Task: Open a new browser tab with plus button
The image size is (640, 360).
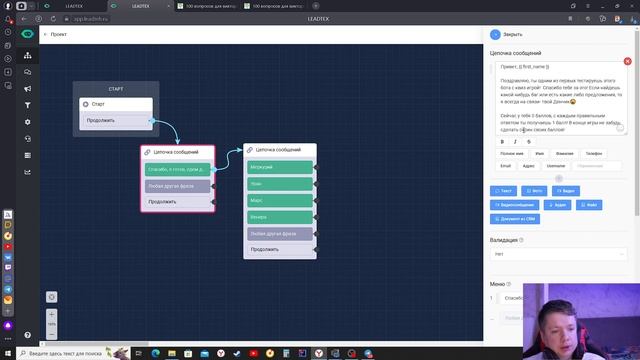Action: 316,6
